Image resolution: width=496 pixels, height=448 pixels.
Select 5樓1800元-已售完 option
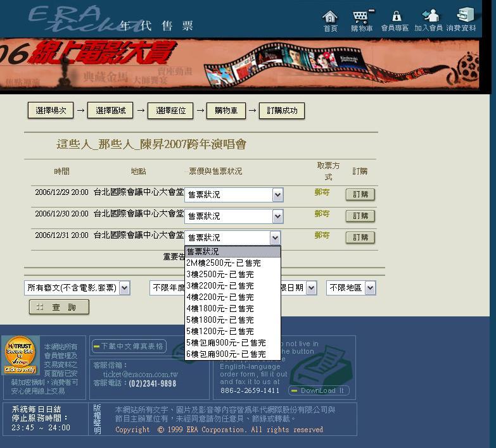click(x=233, y=320)
